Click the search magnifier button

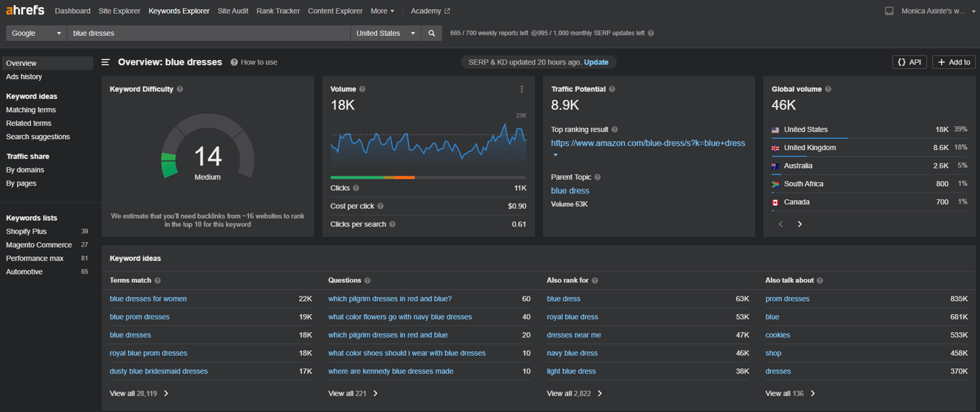(x=432, y=33)
